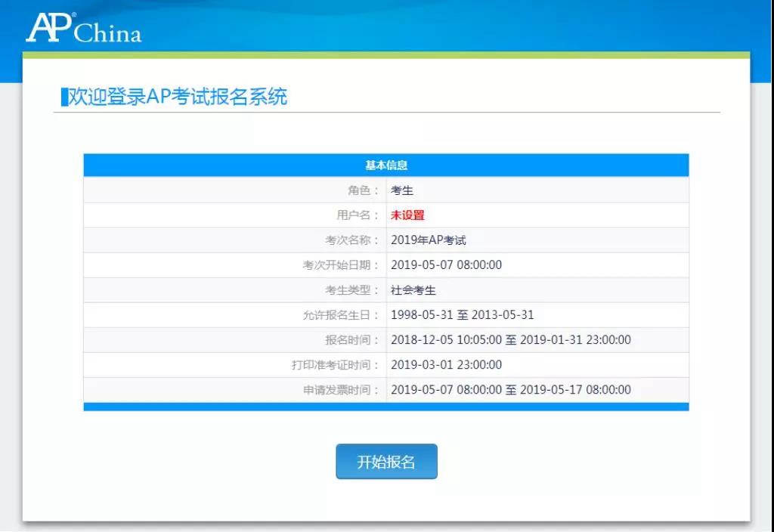Viewport: 774px width, 532px height.
Task: Click the 考次开始日期 label
Action: click(x=341, y=265)
